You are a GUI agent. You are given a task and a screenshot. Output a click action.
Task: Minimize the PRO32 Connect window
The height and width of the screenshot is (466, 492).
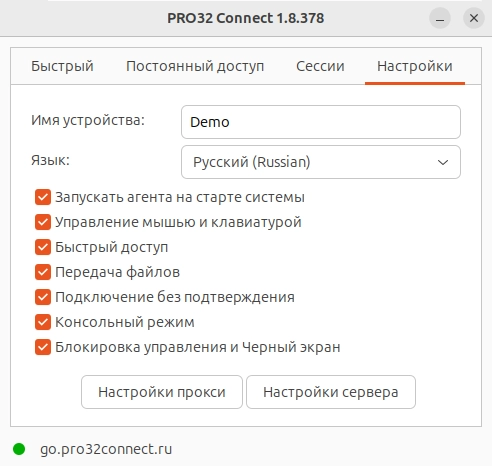(440, 18)
